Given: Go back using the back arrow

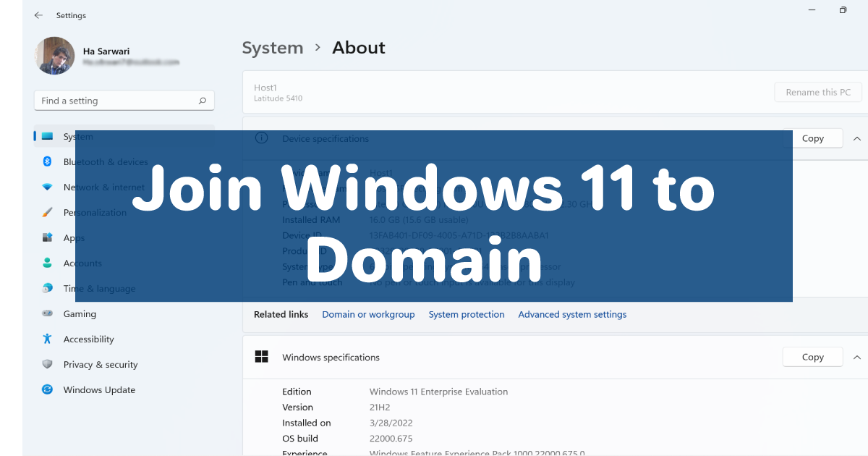Looking at the screenshot, I should point(38,15).
